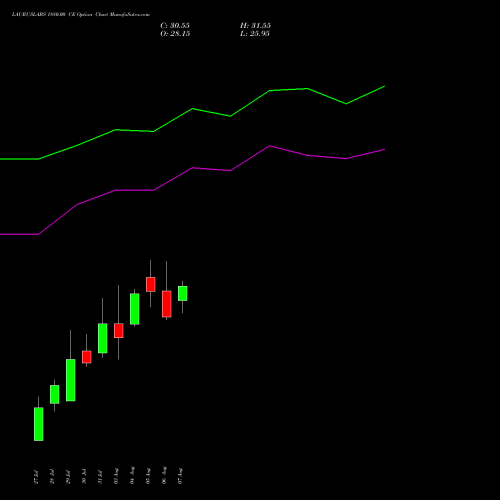The width and height of the screenshot is (500, 500).
Task: Select the 31 Jul date label
Action: [100, 477]
